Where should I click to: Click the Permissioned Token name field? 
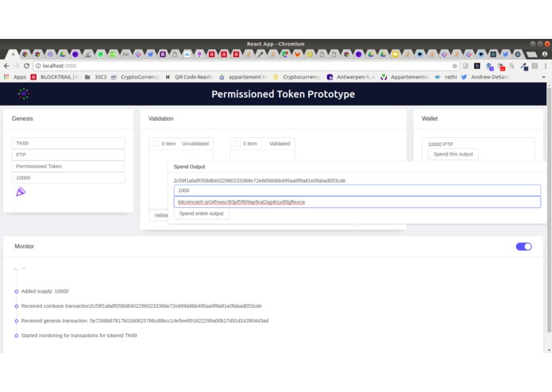(x=68, y=167)
